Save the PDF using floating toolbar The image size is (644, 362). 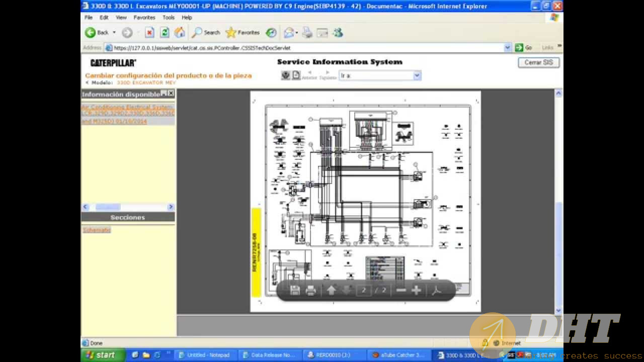[295, 291]
